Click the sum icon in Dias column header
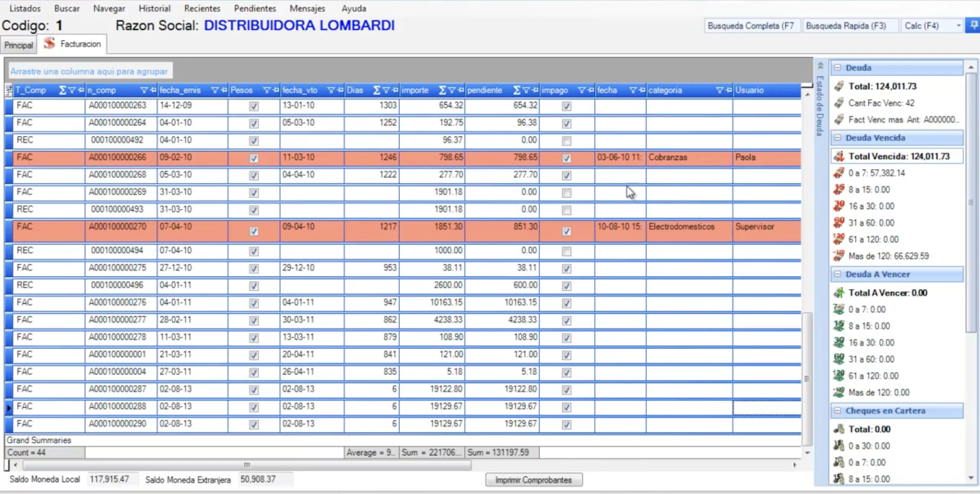 coord(377,90)
